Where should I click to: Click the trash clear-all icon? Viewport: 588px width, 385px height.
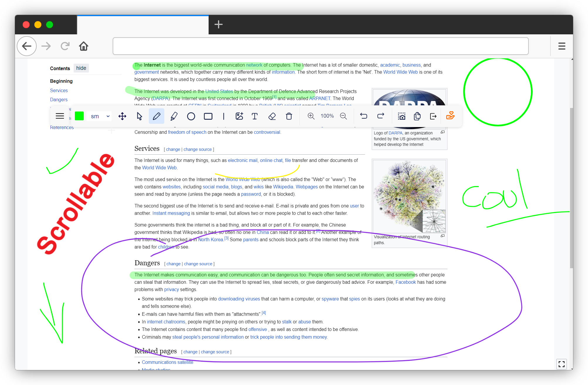(x=289, y=116)
